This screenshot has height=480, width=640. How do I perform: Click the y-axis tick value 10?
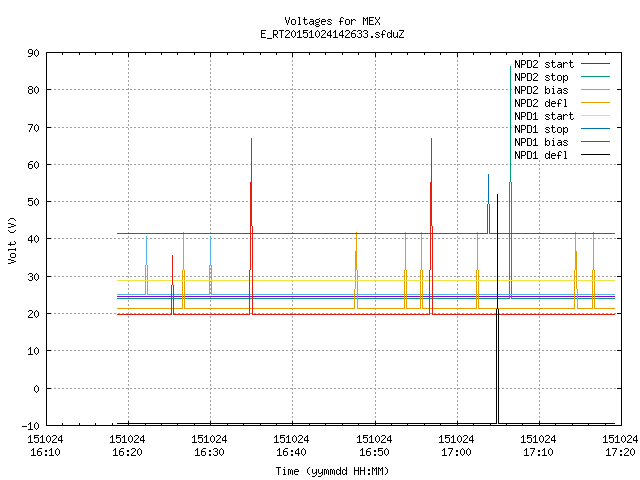tap(34, 351)
